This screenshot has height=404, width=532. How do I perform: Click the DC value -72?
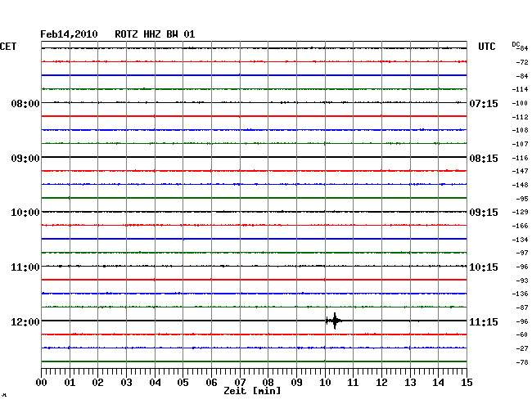click(522, 62)
